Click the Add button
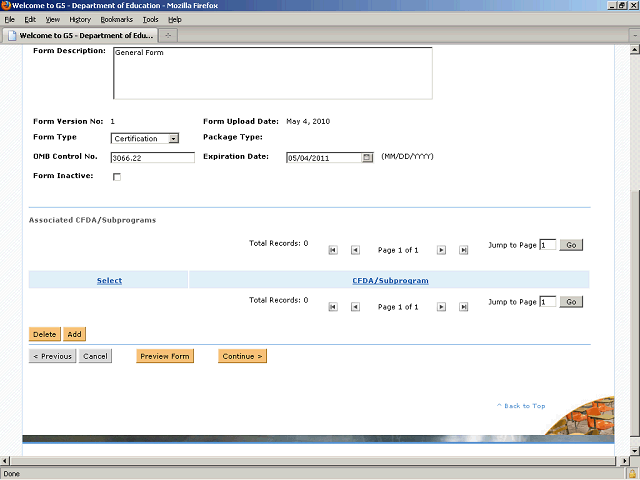The image size is (640, 480). 74,334
